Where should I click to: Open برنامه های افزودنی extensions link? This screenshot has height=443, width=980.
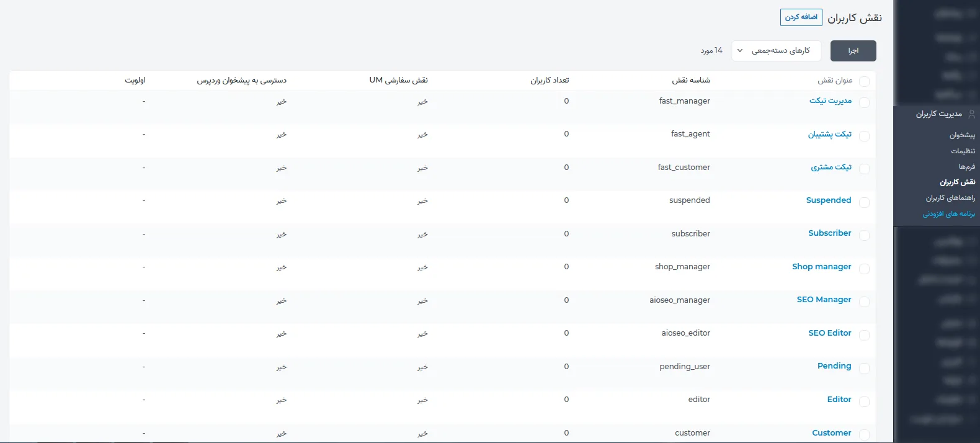coord(949,214)
